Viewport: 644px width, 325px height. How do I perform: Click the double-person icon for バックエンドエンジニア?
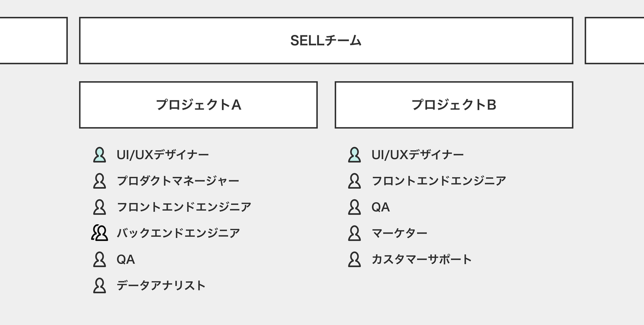99,233
